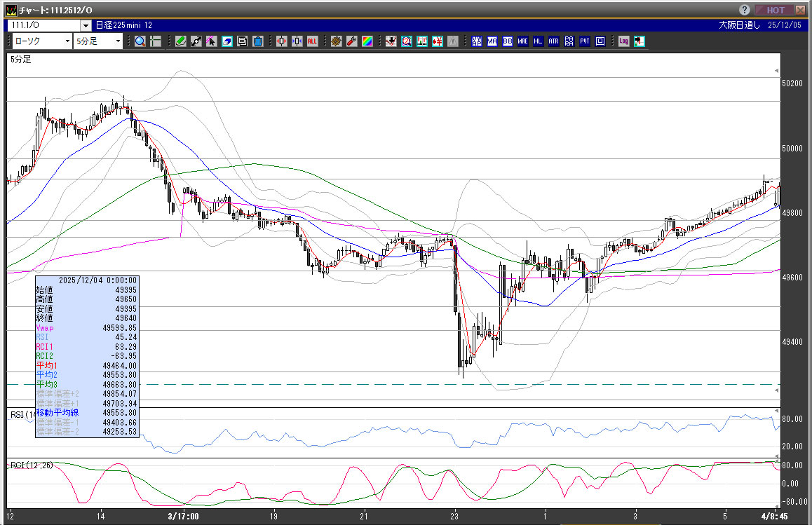The height and width of the screenshot is (525, 812).
Task: Click the 111.1/O symbol code input field
Action: 43,25
